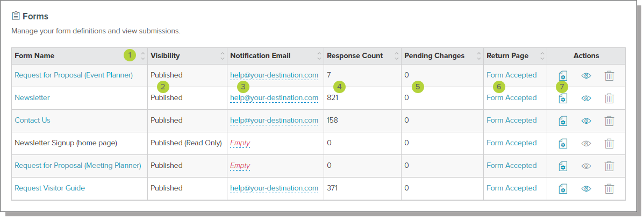Open form settings icon for Contact Us row

pos(563,121)
